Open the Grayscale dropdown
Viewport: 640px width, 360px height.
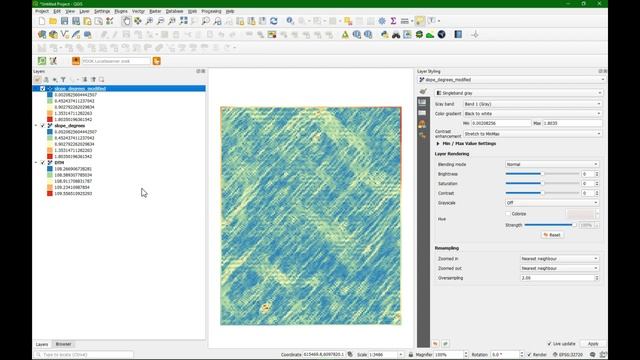pyautogui.click(x=552, y=203)
